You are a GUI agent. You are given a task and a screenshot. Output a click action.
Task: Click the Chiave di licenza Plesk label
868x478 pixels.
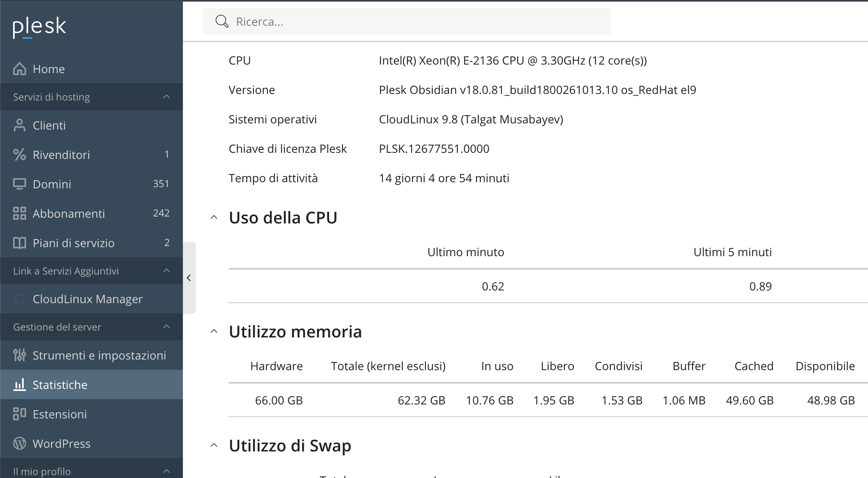pos(287,149)
